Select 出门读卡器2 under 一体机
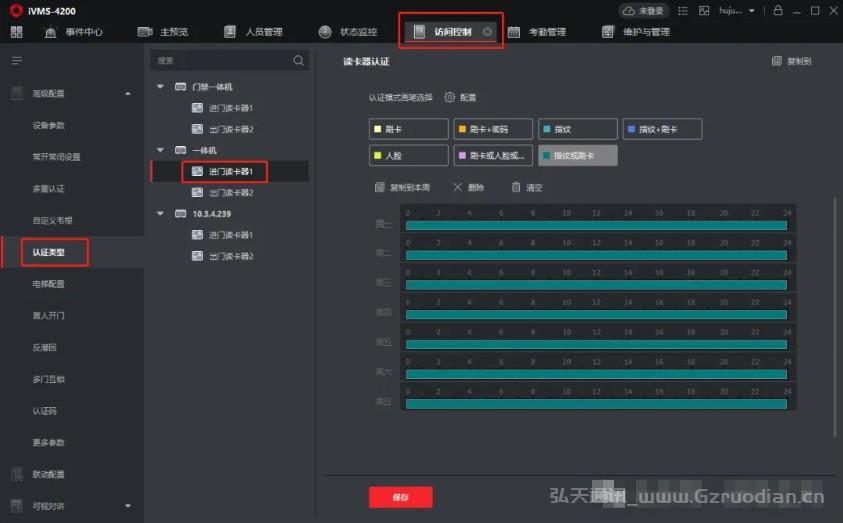The width and height of the screenshot is (843, 523). (x=230, y=192)
